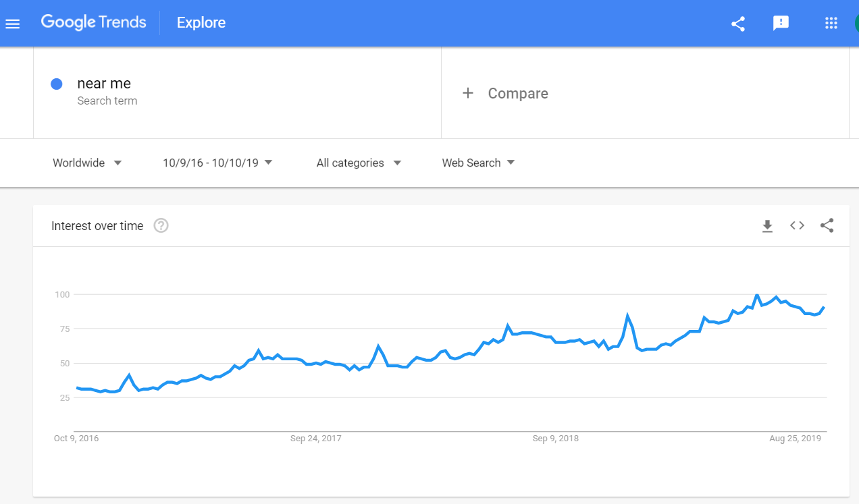Expand the Web Search type dropdown

pyautogui.click(x=478, y=163)
